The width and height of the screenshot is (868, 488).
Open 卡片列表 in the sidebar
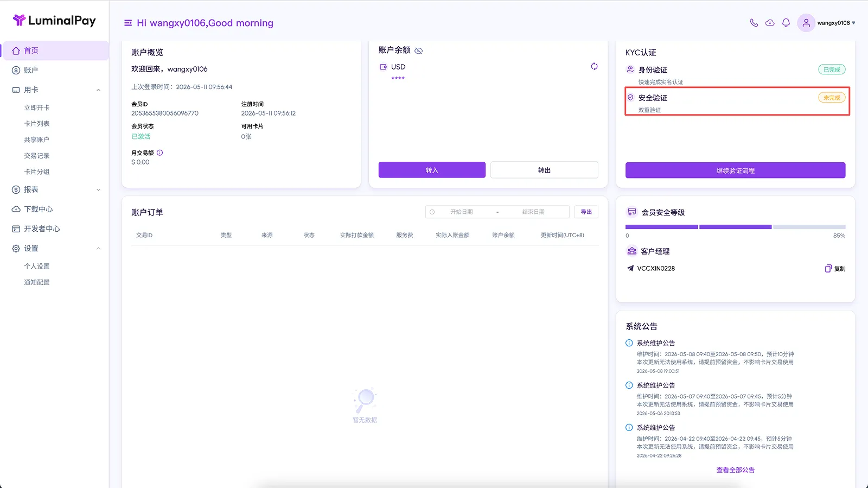click(x=37, y=124)
